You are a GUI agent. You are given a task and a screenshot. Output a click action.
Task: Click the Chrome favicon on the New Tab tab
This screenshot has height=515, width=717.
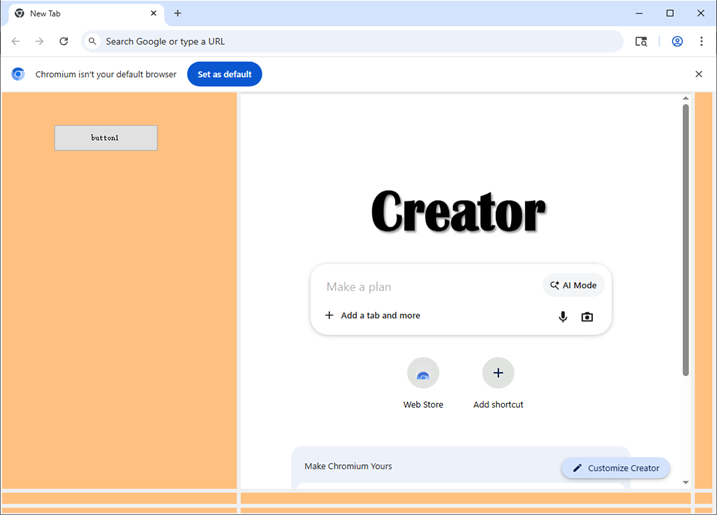[19, 13]
